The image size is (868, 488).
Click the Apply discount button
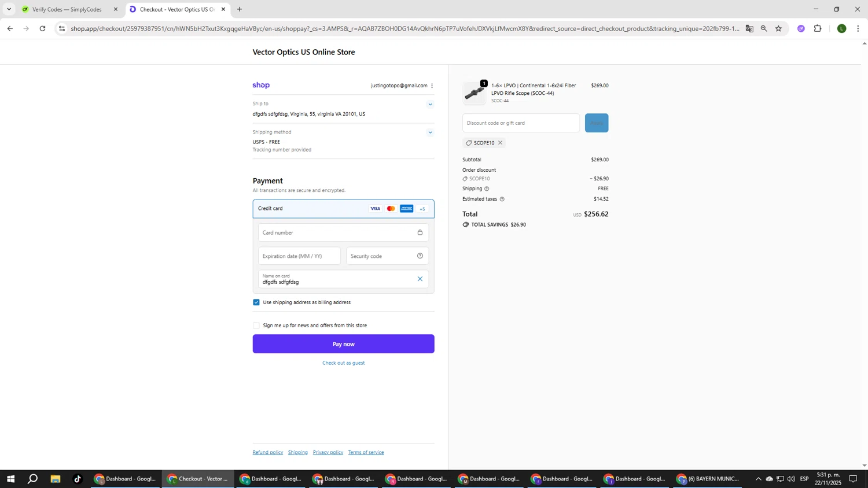pos(596,123)
